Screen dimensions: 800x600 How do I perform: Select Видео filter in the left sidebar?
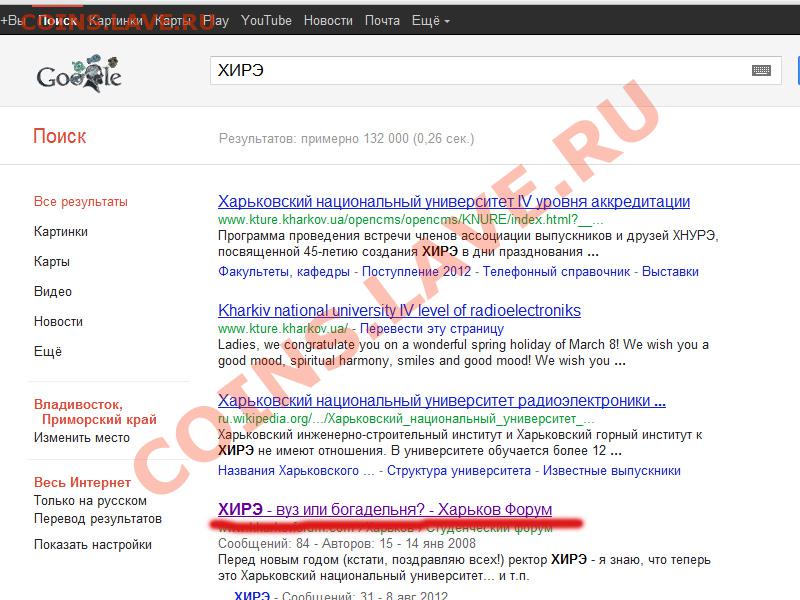coord(53,292)
